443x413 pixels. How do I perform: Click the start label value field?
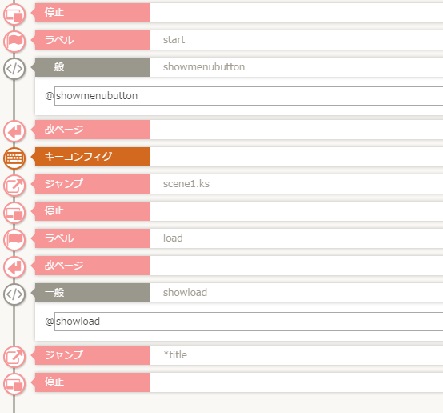(x=296, y=40)
